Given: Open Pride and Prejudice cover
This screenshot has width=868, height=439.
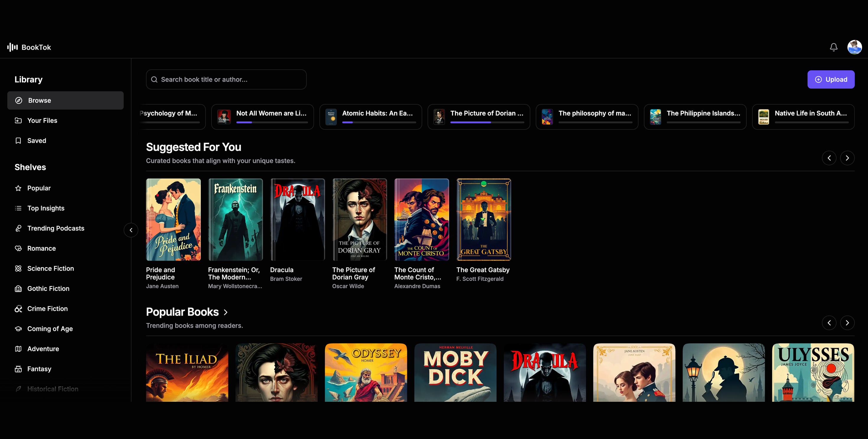Looking at the screenshot, I should point(174,219).
